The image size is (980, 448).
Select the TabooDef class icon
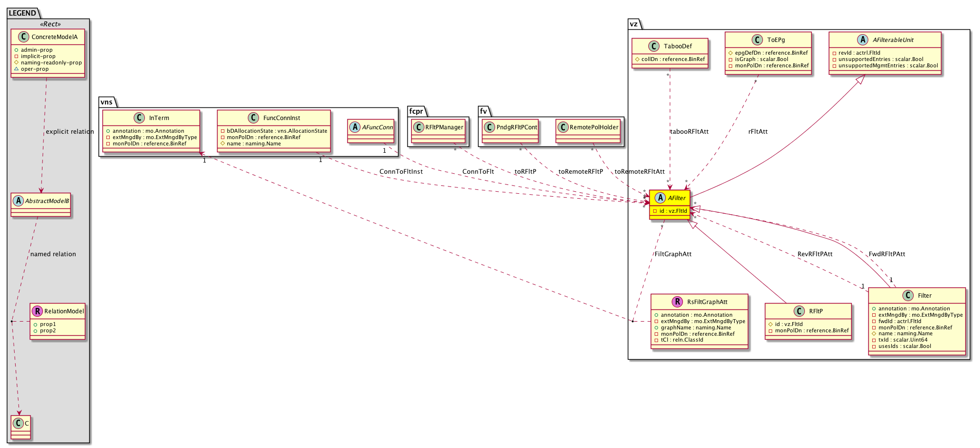[654, 46]
